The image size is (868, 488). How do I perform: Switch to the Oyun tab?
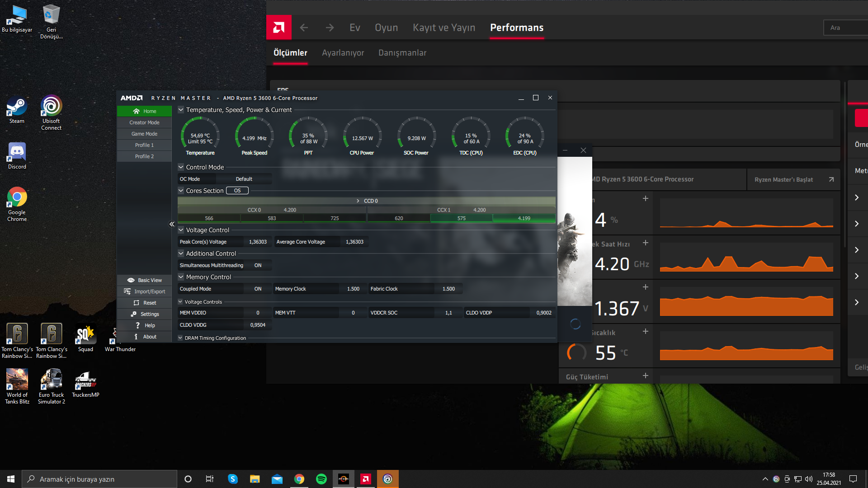tap(386, 28)
